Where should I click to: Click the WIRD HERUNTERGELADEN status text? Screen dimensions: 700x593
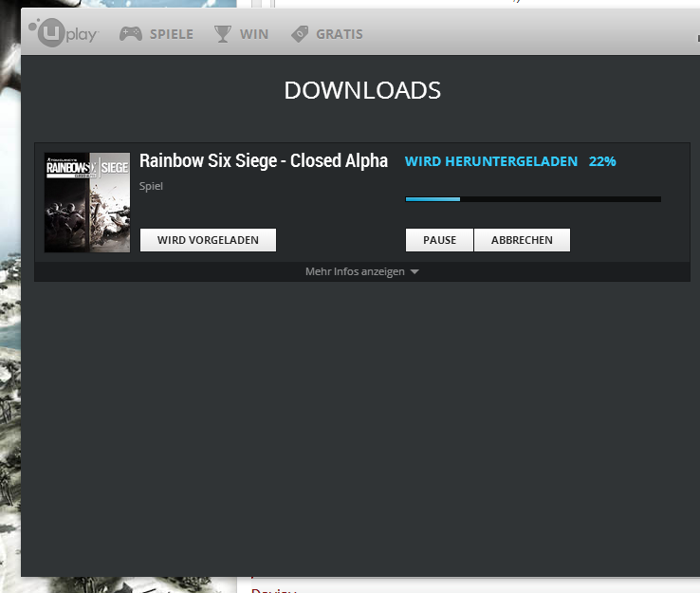click(x=491, y=161)
